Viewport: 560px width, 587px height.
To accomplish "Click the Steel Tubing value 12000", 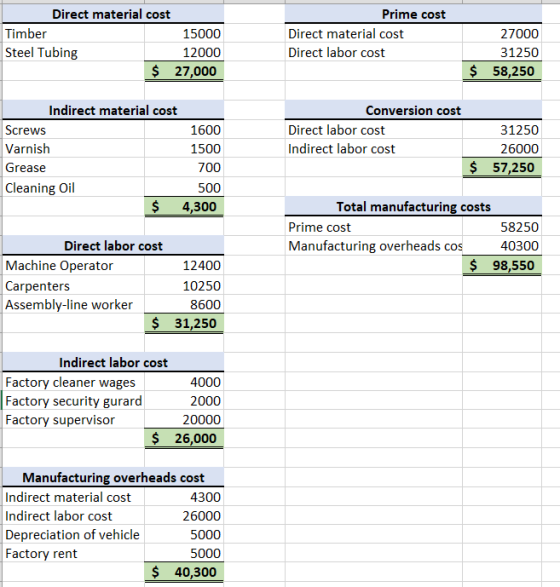I will click(184, 52).
